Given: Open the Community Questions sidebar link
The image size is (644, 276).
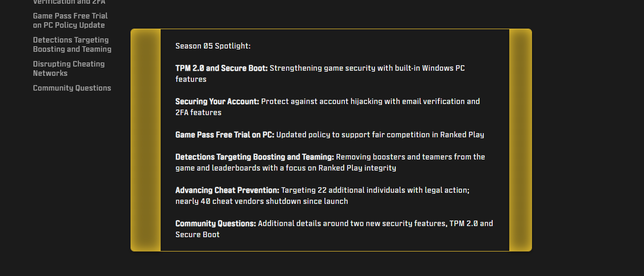Looking at the screenshot, I should (x=72, y=88).
